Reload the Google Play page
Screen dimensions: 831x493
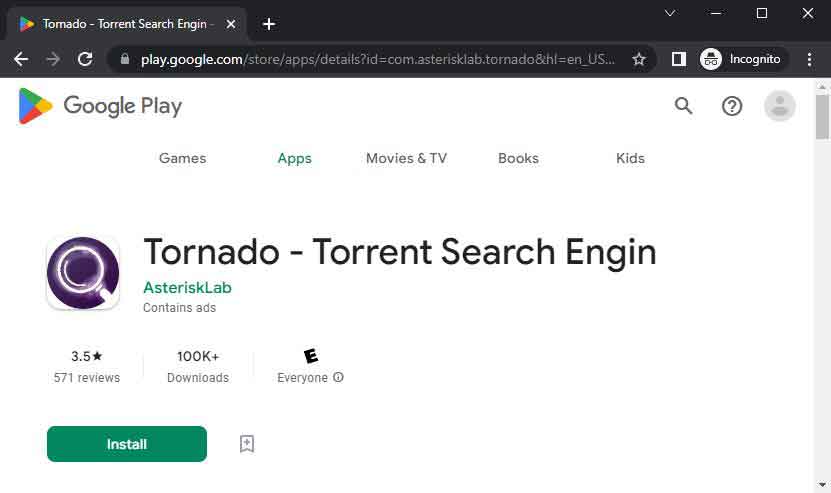[x=85, y=59]
